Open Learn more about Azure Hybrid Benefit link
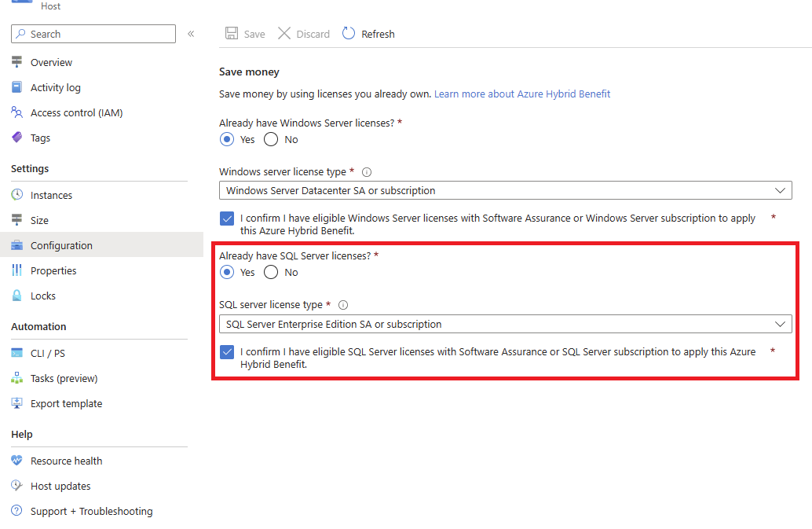This screenshot has width=812, height=529. click(x=522, y=94)
